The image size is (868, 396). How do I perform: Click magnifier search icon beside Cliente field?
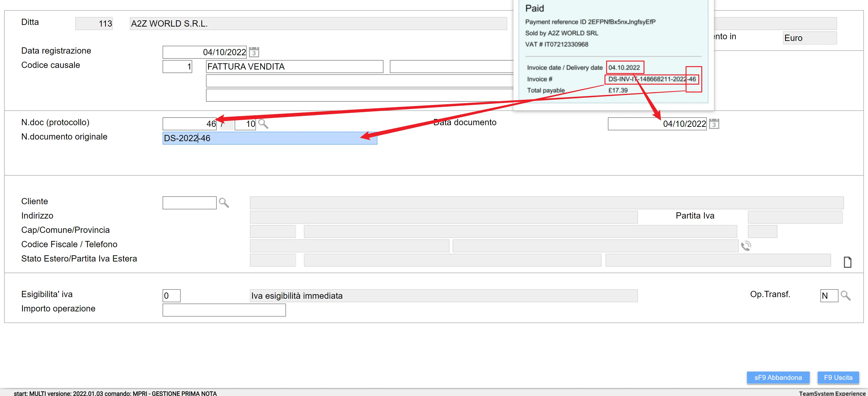224,203
